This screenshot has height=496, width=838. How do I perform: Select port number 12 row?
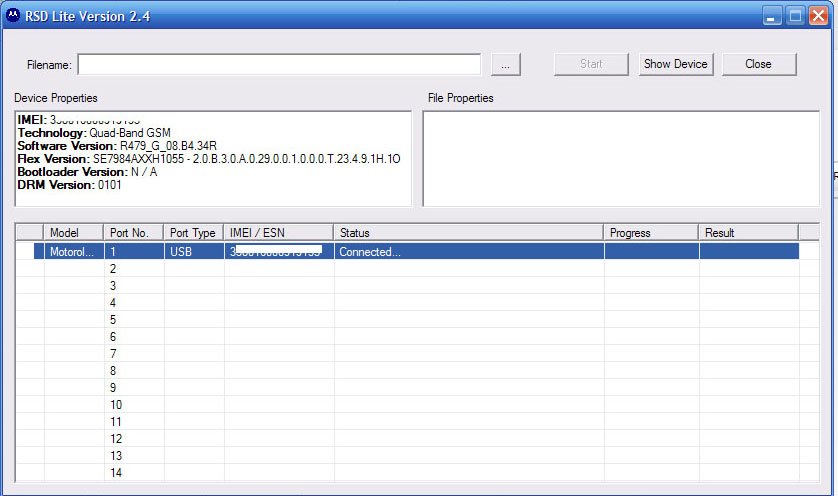click(417, 439)
